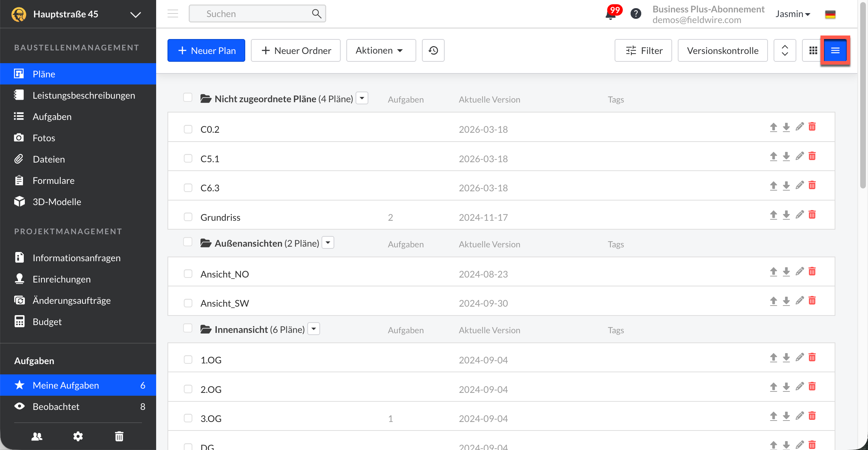Check the C6.3 plan checkbox
The height and width of the screenshot is (450, 868).
[188, 188]
